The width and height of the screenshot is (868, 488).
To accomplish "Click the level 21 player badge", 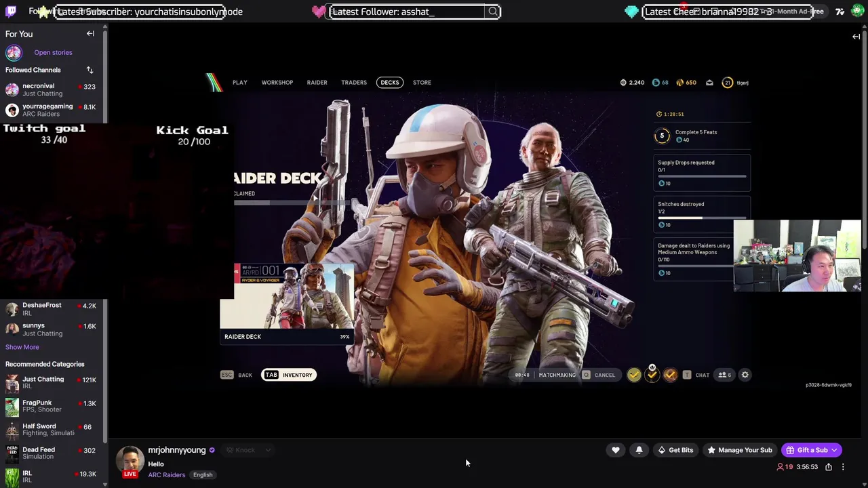I will (728, 83).
